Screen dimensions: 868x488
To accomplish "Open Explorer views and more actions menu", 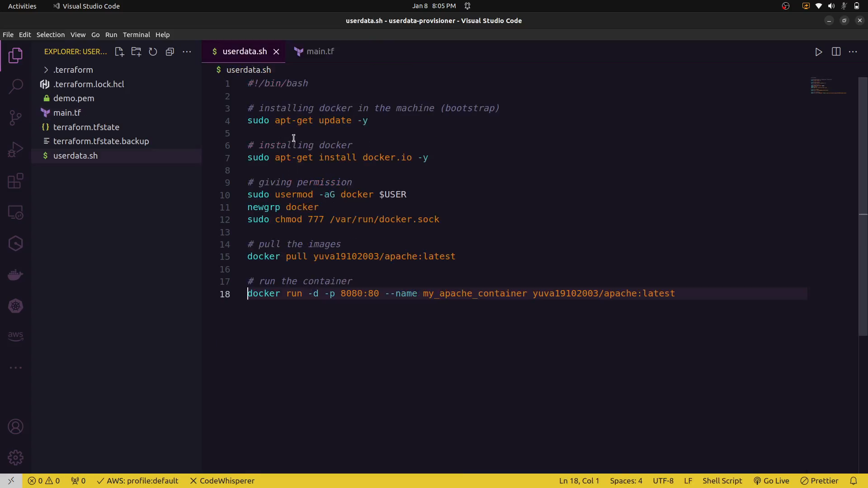I will click(x=187, y=52).
